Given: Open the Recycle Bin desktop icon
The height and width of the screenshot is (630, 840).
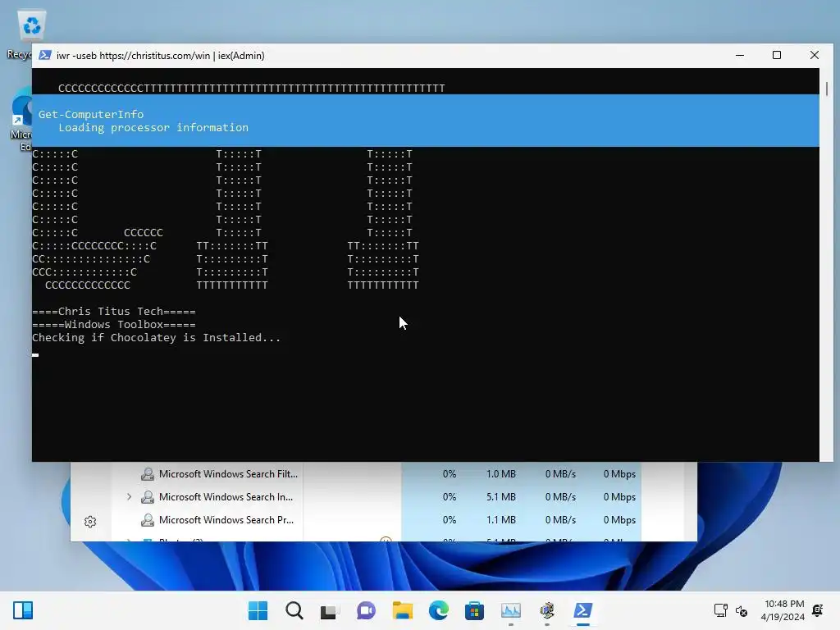Looking at the screenshot, I should point(31,25).
